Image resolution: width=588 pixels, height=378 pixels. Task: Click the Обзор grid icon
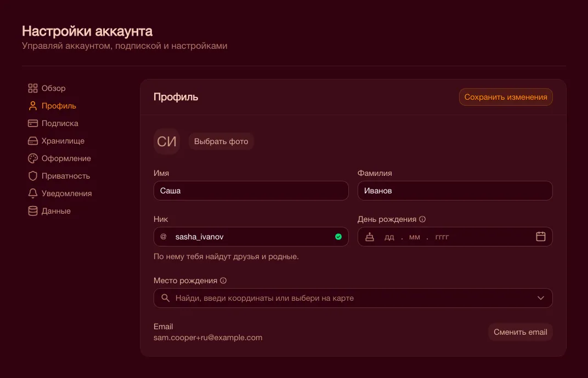32,88
